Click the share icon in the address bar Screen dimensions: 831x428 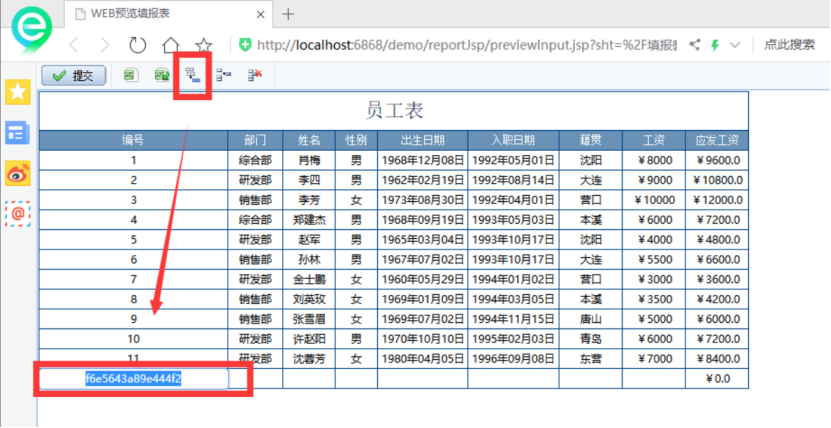(694, 45)
